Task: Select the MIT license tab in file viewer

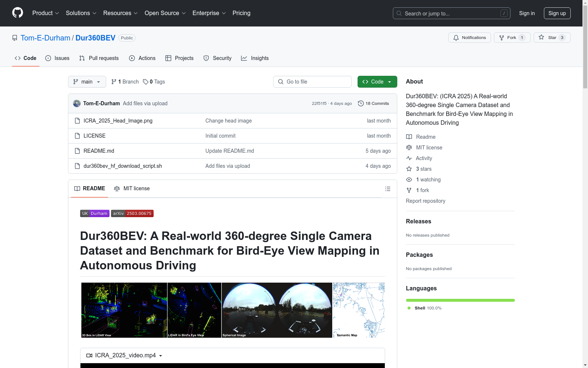Action: (x=132, y=188)
